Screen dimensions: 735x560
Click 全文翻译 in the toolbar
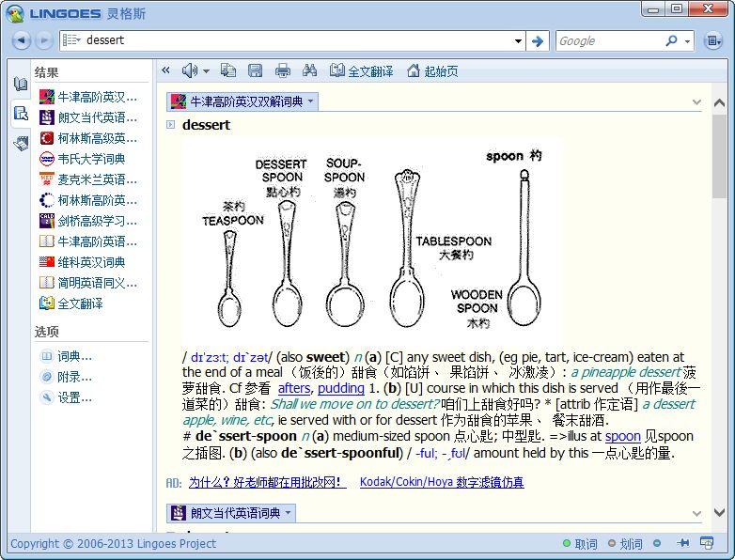pos(361,70)
